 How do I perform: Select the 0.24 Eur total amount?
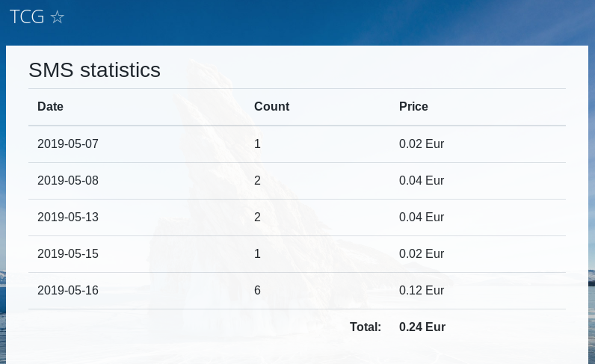(x=422, y=327)
